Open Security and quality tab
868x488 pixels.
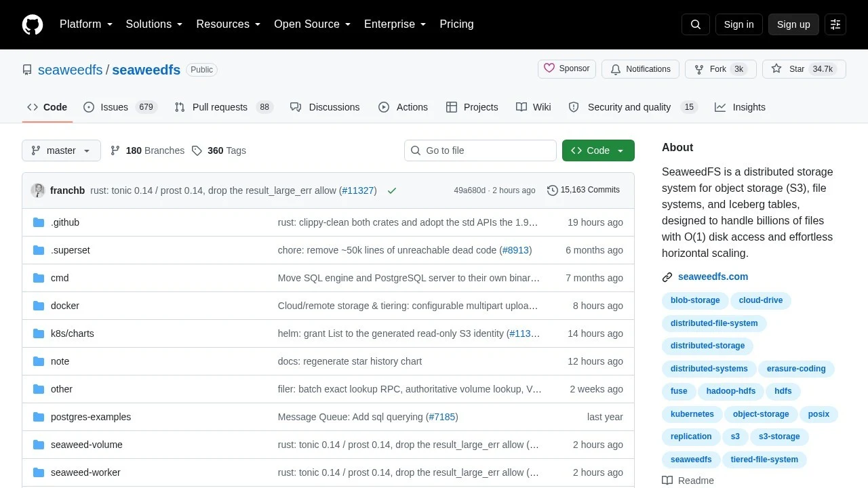click(633, 107)
